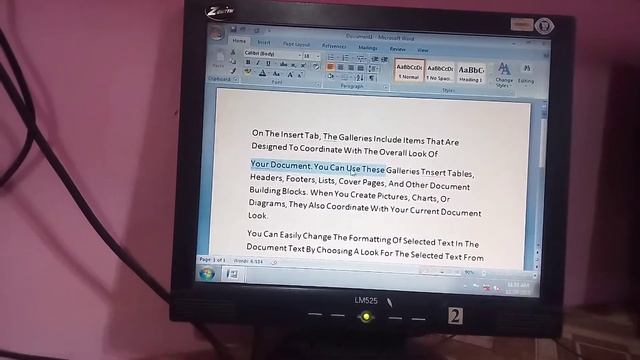This screenshot has height=360, width=640.
Task: Open the Paragraph dialog launcher
Action: 386,87
